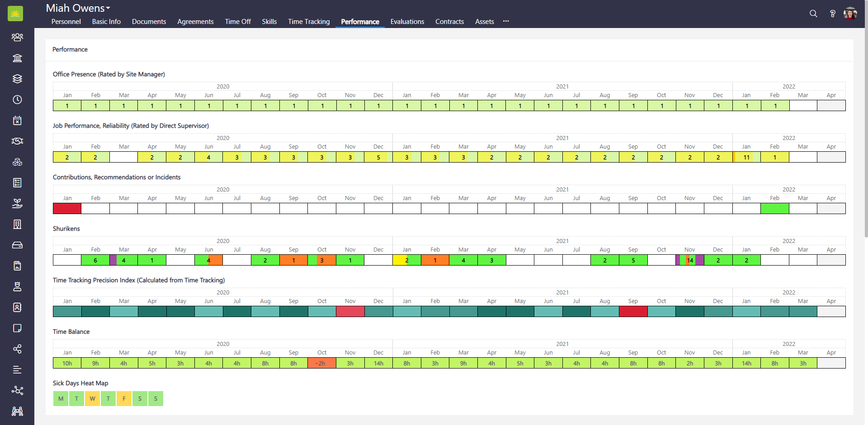Expand the more tabs ellipsis menu

[x=506, y=21]
